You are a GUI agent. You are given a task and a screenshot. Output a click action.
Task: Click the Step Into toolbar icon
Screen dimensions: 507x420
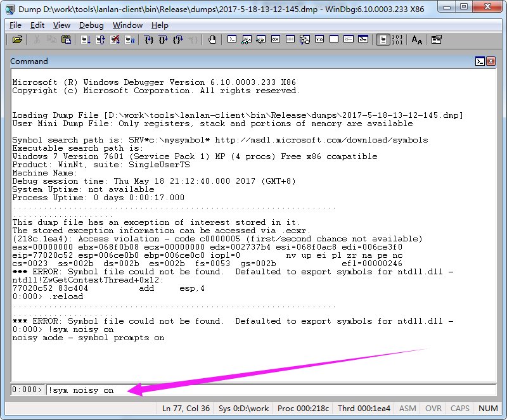coord(149,40)
